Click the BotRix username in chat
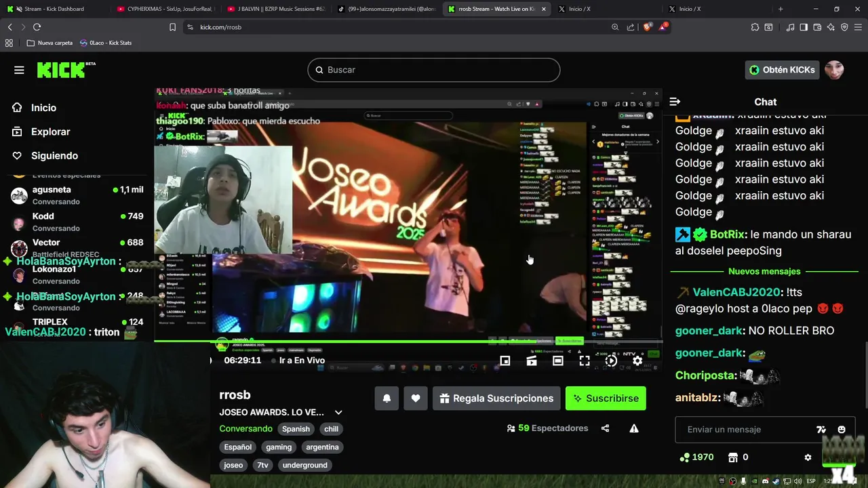The width and height of the screenshot is (868, 488). coord(727,235)
